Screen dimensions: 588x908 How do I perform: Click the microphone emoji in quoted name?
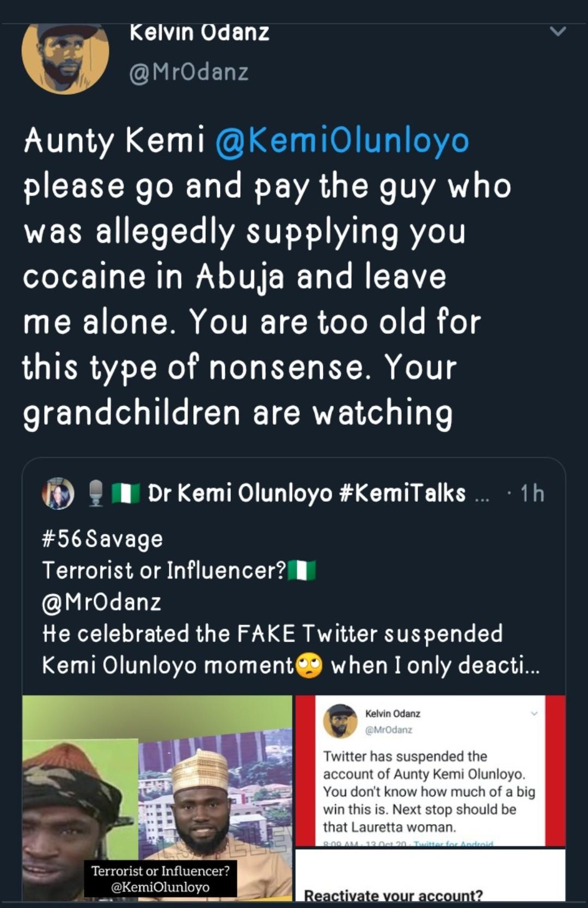[x=96, y=493]
